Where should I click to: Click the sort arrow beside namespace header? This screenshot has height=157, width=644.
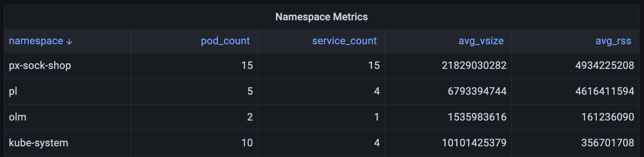69,42
